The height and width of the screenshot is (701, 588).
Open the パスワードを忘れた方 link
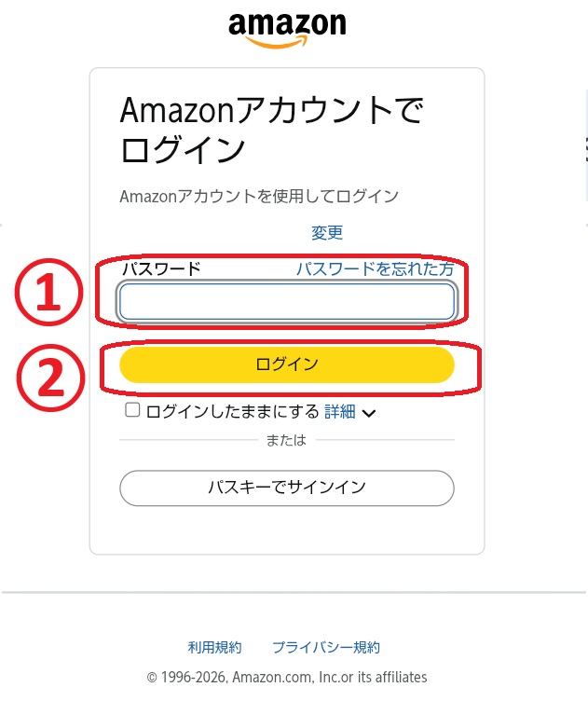[x=375, y=268]
